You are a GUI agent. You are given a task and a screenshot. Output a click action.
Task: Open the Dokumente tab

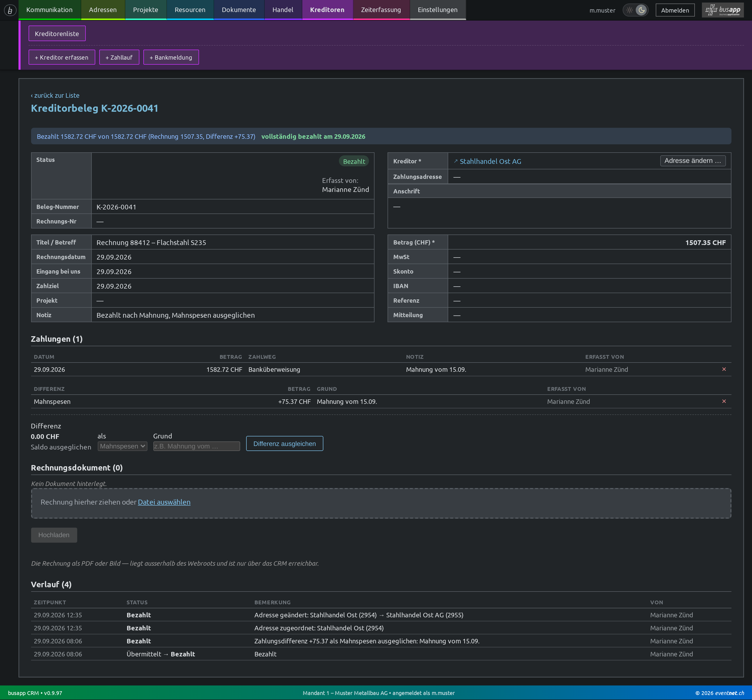(239, 10)
